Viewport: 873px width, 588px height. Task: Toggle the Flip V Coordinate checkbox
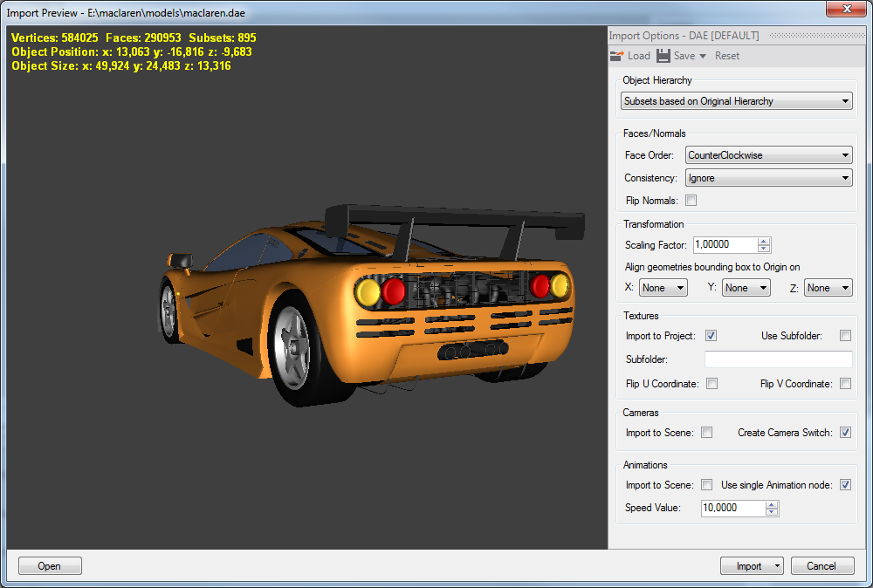(845, 384)
